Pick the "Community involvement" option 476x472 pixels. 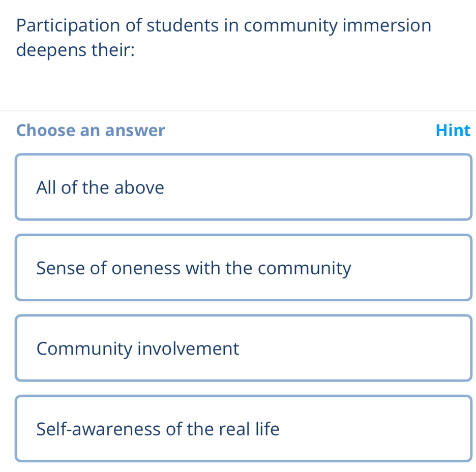coord(243,348)
